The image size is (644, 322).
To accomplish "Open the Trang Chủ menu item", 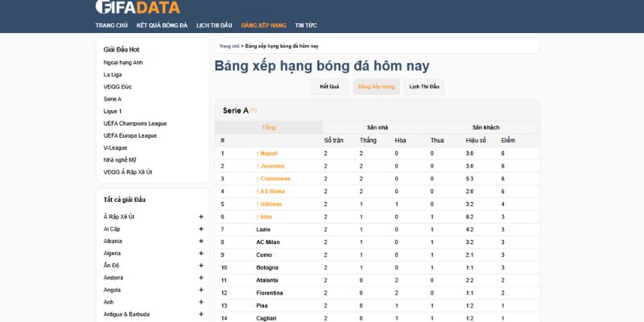I will point(112,26).
